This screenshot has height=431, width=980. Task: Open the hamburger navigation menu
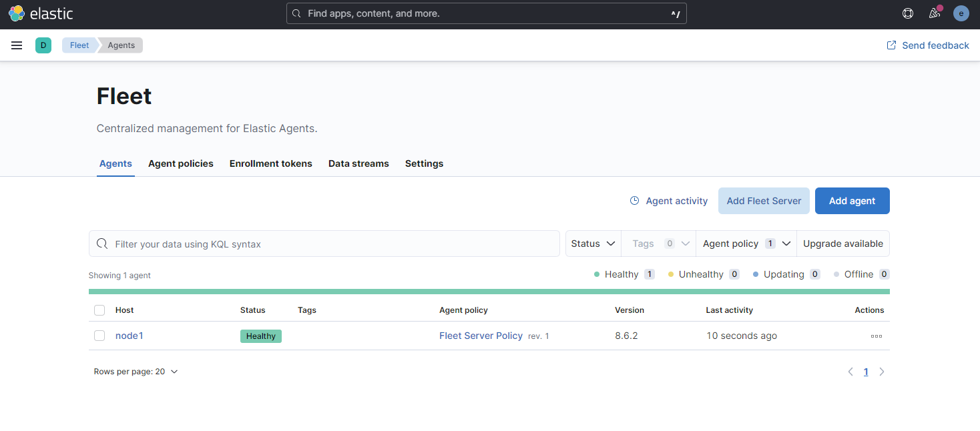point(17,45)
